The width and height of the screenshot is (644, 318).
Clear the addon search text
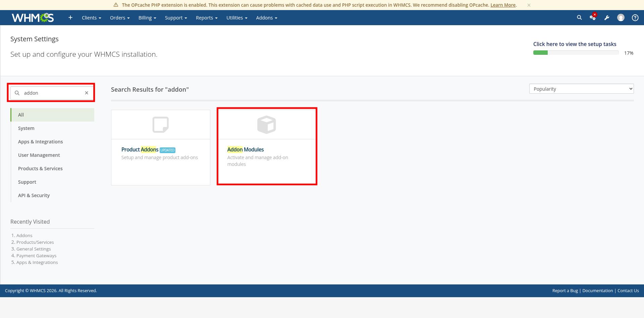click(x=87, y=93)
